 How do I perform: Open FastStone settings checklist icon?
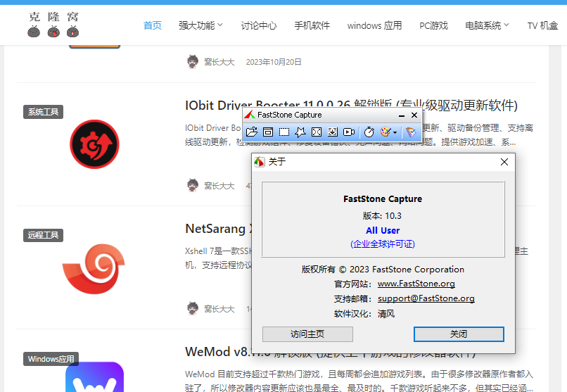[411, 132]
